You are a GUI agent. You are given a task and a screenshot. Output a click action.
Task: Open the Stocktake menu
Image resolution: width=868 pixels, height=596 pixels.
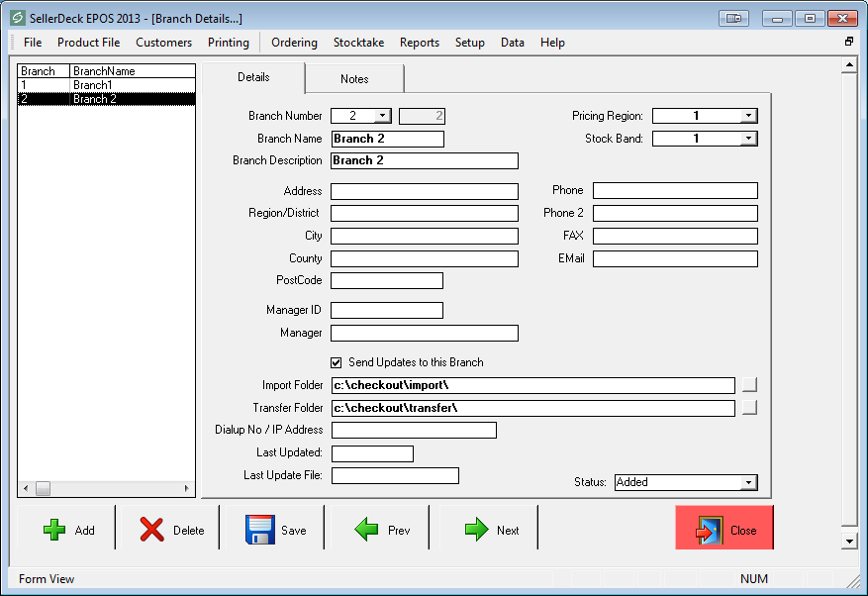358,43
